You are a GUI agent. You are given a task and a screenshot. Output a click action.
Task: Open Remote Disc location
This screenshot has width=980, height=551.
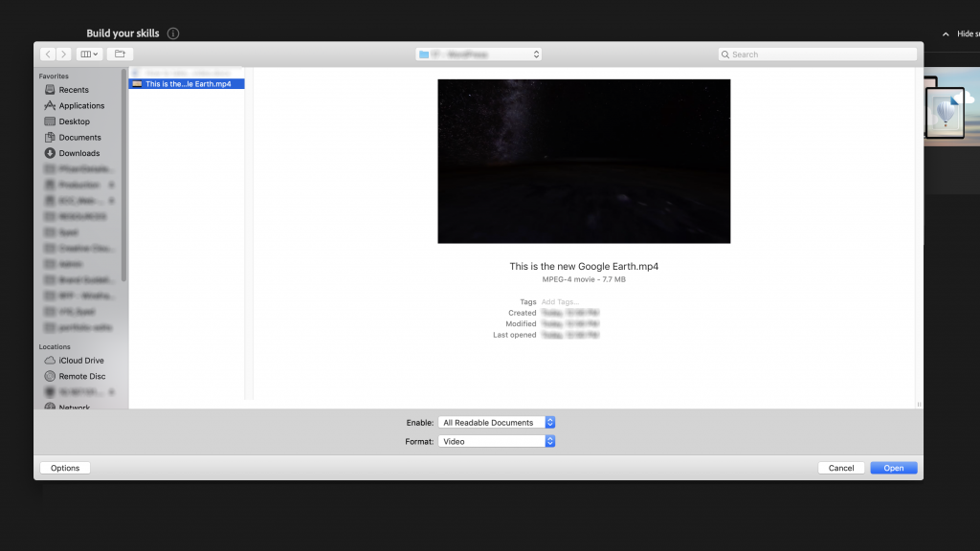coord(82,377)
